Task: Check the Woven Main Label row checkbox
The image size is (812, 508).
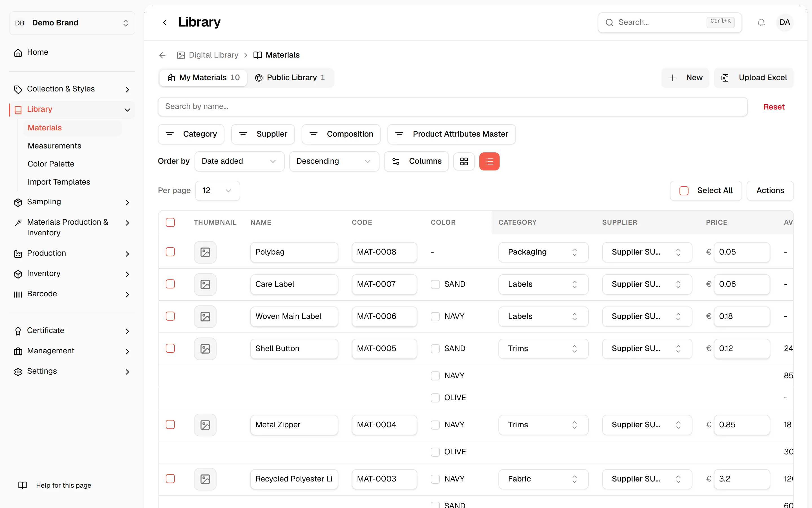Action: [170, 316]
